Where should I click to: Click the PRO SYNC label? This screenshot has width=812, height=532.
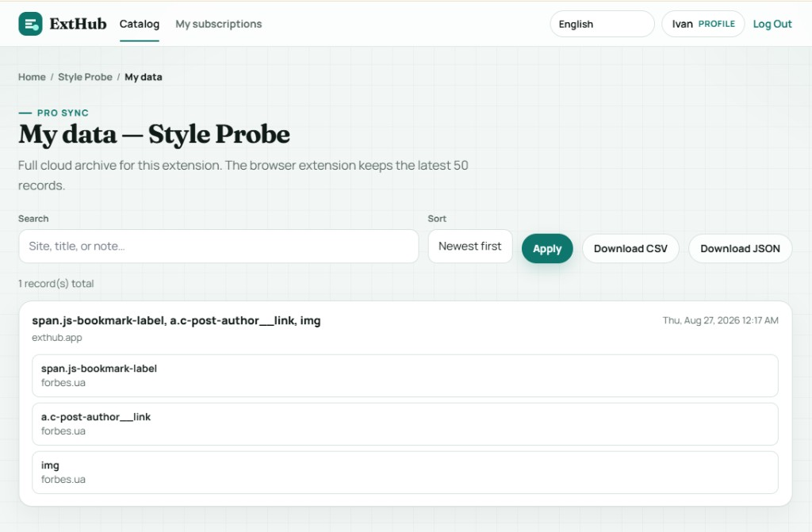(63, 113)
